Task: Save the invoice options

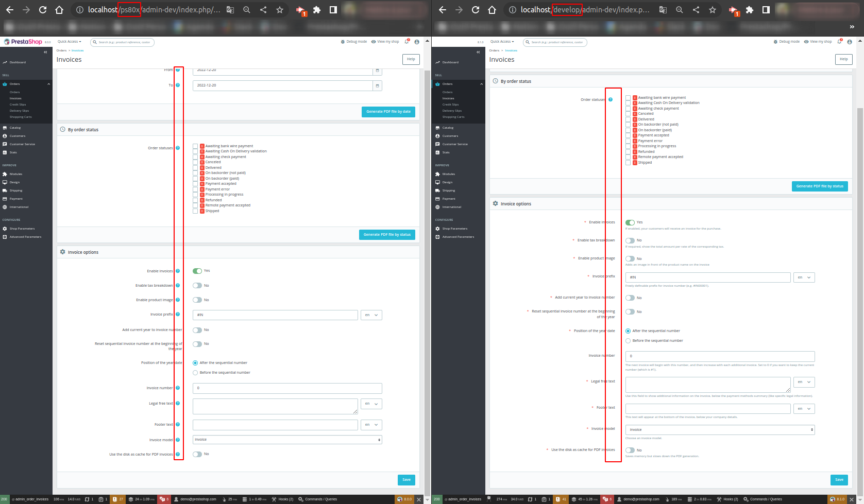Action: 406,479
